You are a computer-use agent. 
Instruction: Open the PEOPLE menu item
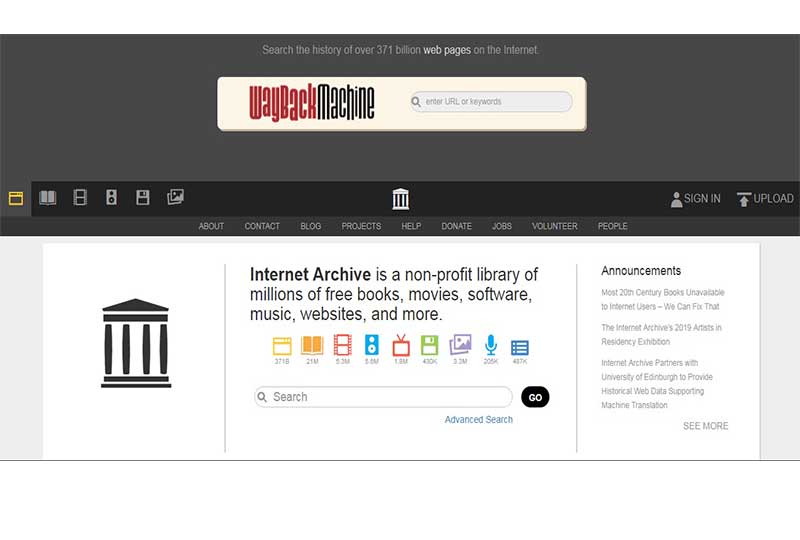click(x=613, y=226)
